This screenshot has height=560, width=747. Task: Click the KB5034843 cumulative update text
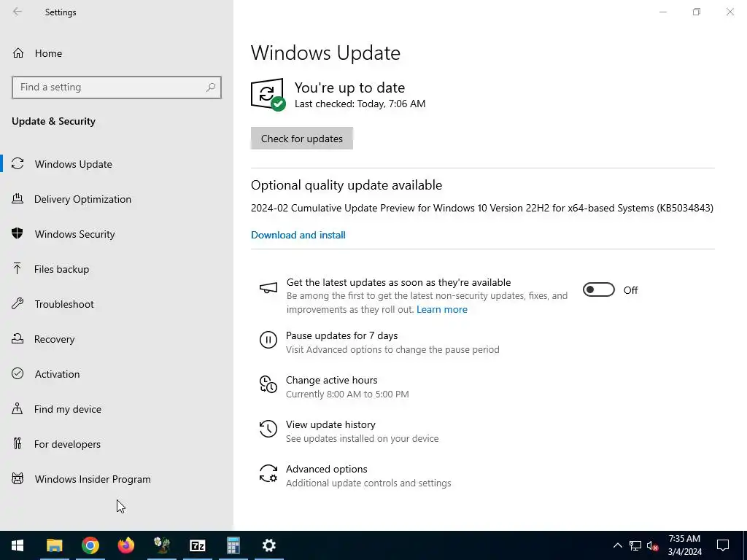[x=482, y=208]
